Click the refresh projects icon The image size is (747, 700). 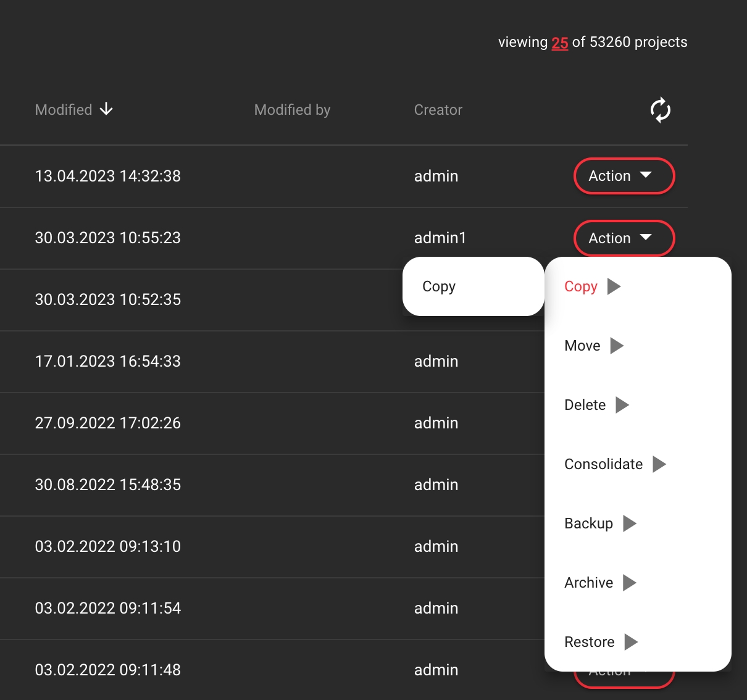(660, 110)
